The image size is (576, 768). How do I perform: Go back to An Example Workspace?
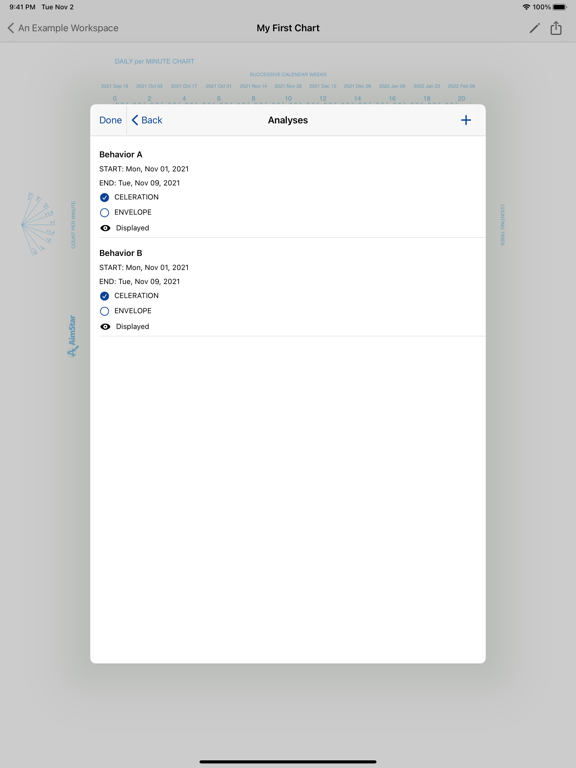pos(63,28)
